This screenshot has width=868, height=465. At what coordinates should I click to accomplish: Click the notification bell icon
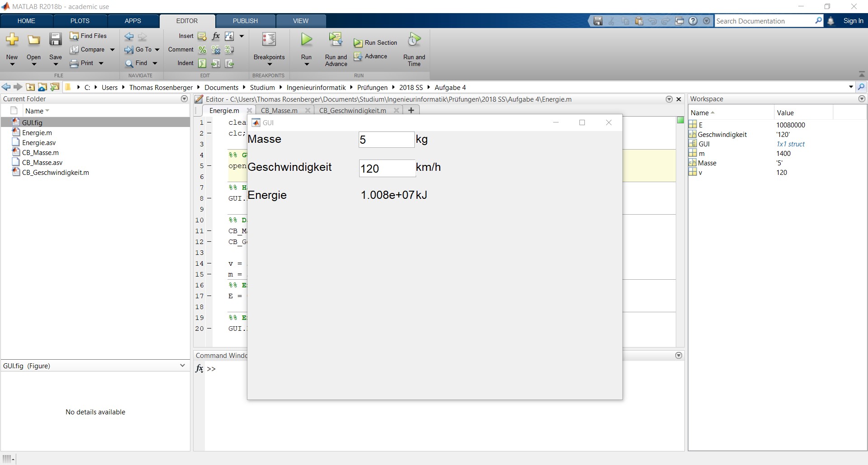[830, 21]
